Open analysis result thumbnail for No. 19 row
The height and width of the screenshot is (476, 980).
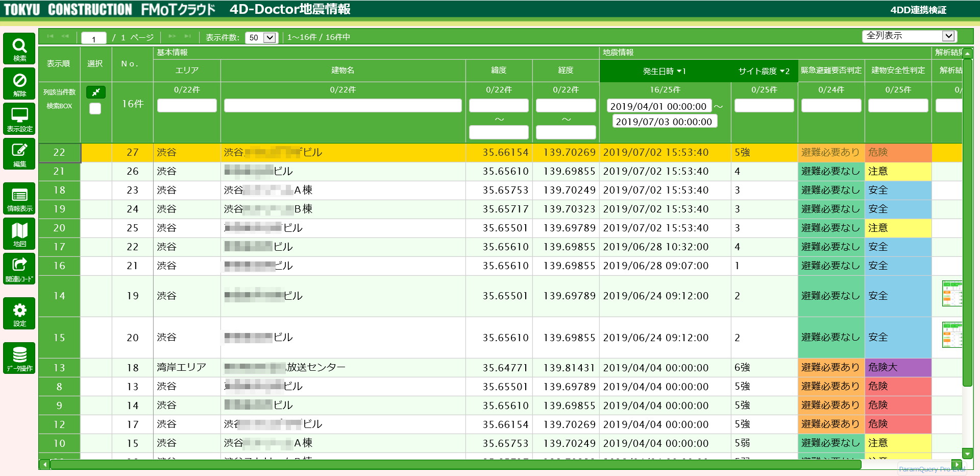(951, 294)
